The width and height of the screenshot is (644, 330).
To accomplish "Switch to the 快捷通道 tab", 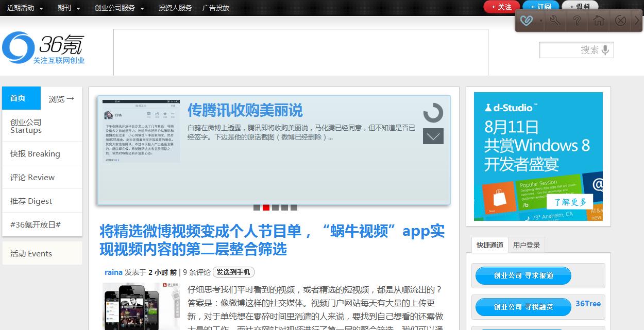I will (490, 245).
